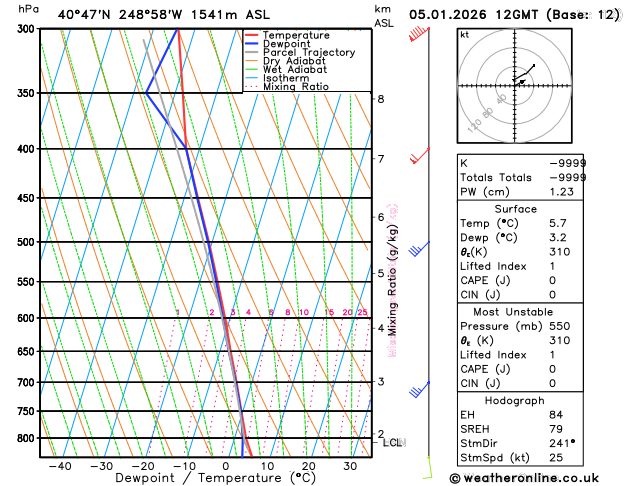Screen dimensions: 629x486
Task: Click the green wind barb at the bottom
Action: point(428,466)
